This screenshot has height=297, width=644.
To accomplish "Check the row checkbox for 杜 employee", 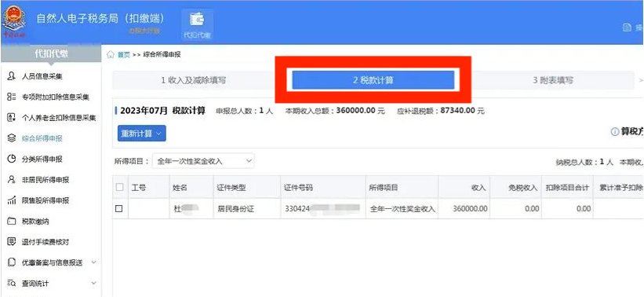I will 119,208.
